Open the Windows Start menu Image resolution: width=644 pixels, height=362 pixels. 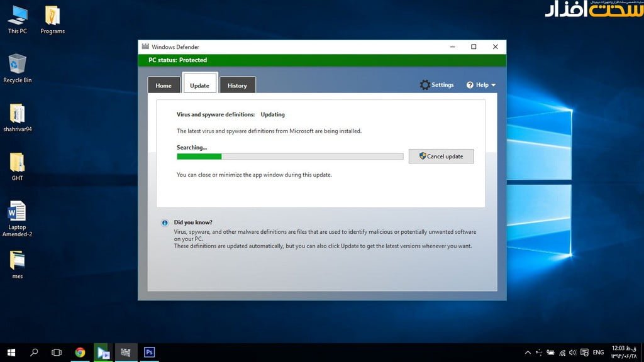11,353
